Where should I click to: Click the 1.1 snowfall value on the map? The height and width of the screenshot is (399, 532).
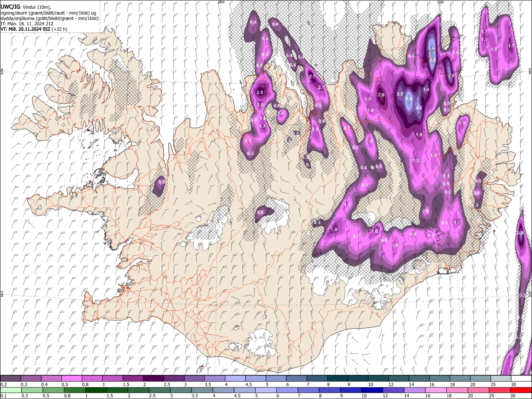tap(347, 205)
